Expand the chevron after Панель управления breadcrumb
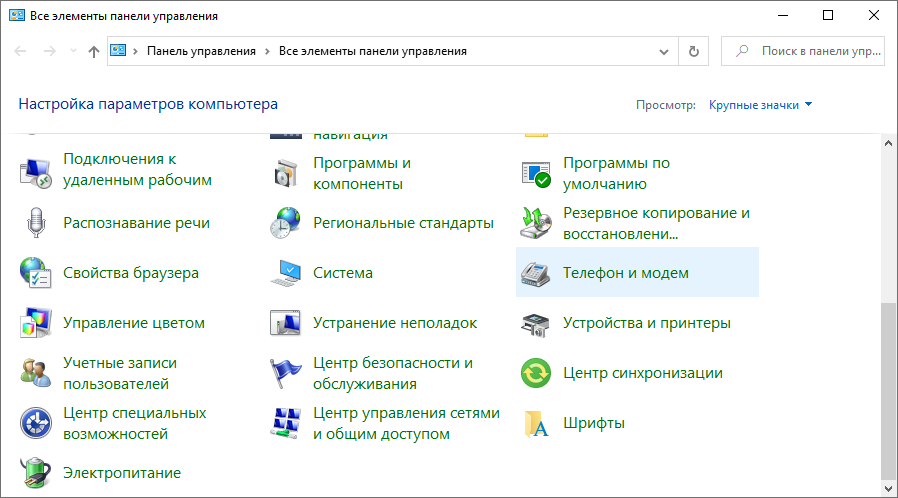 click(x=268, y=51)
